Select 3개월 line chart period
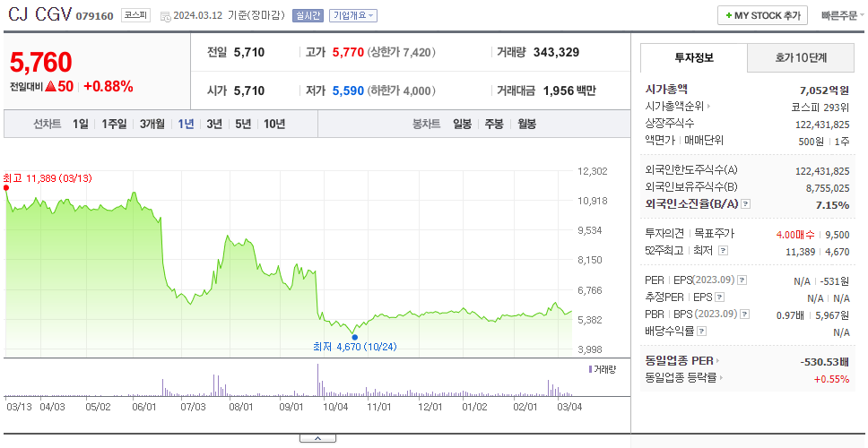Viewport: 868px width, 448px height. (152, 125)
